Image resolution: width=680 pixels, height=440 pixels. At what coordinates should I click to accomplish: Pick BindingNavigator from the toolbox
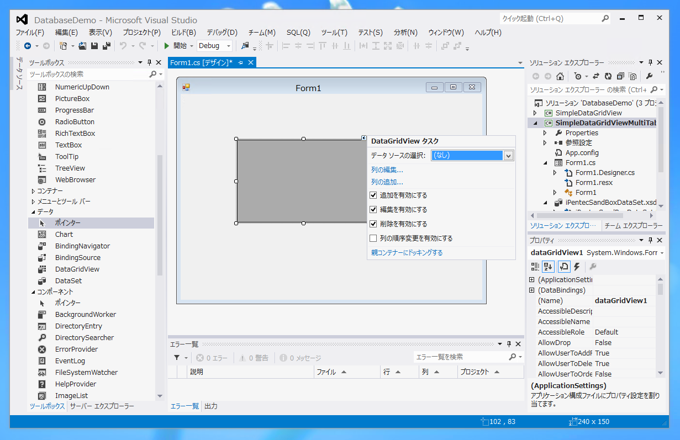82,246
